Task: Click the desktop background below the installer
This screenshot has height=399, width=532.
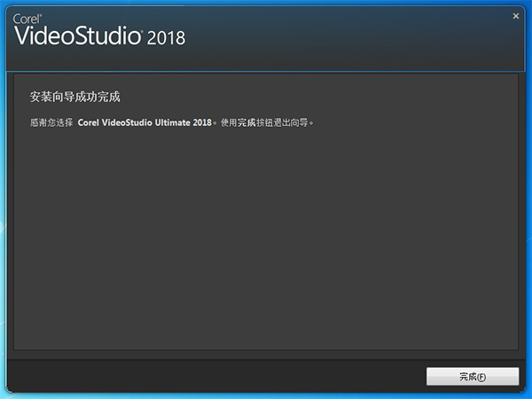Action: click(x=266, y=396)
